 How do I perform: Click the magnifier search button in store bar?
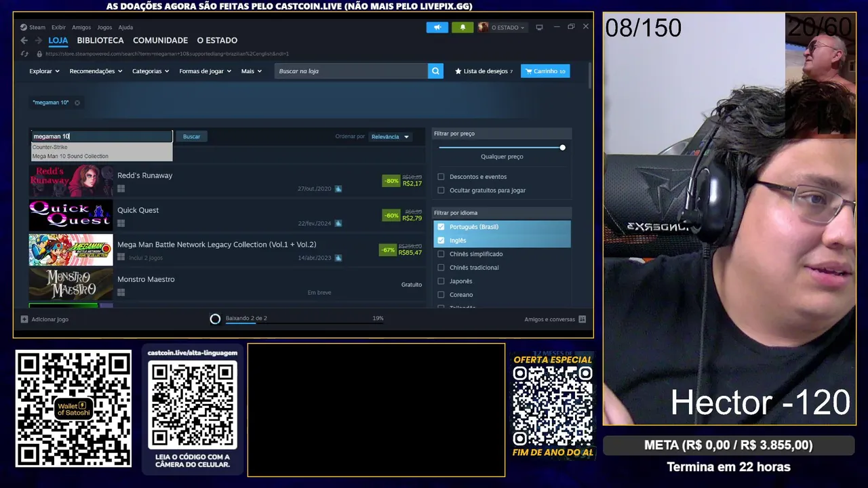pos(435,71)
